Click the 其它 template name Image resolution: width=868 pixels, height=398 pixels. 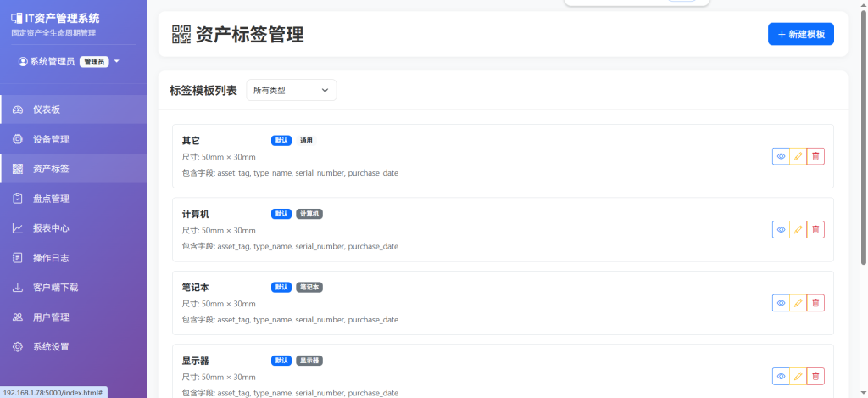pyautogui.click(x=191, y=141)
